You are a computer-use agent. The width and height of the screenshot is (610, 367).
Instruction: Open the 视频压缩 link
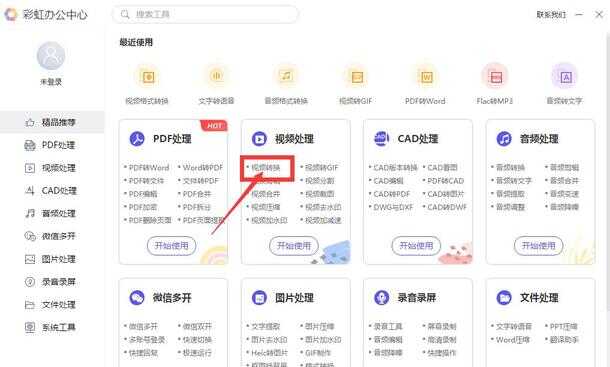coord(266,207)
